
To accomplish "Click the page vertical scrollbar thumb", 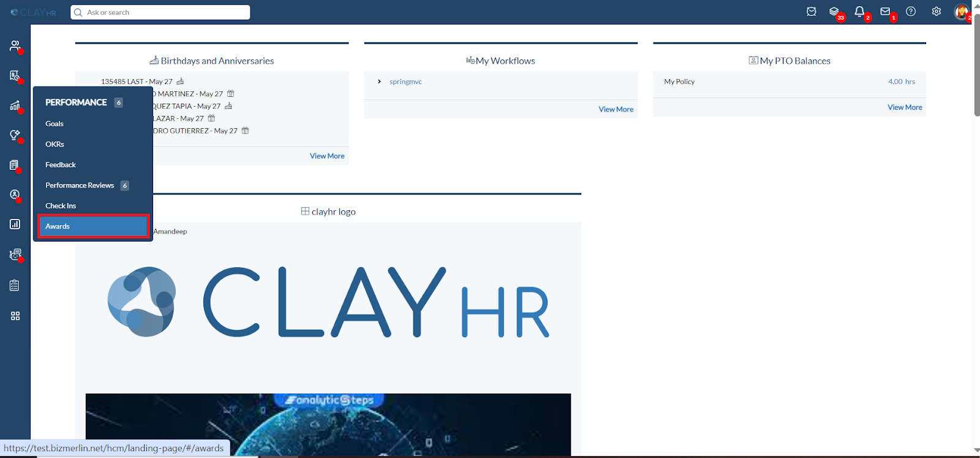I will 976,64.
